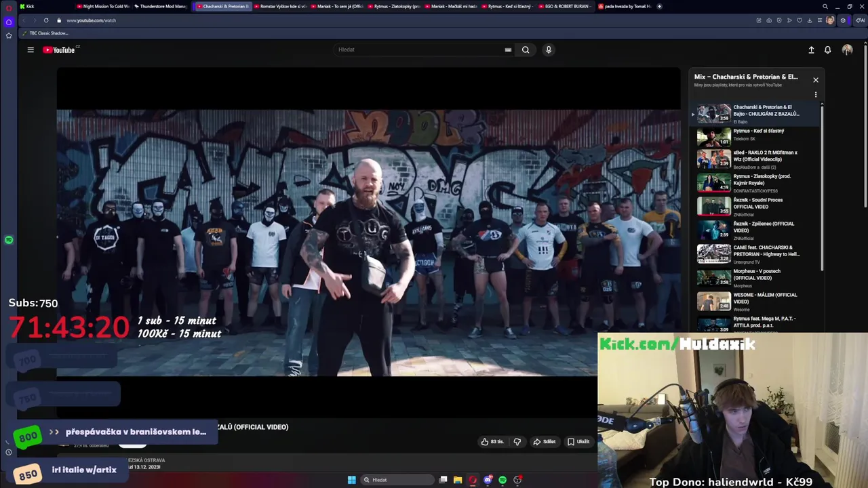868x488 pixels.
Task: Open the YouTube hamburger guide menu
Action: 31,49
